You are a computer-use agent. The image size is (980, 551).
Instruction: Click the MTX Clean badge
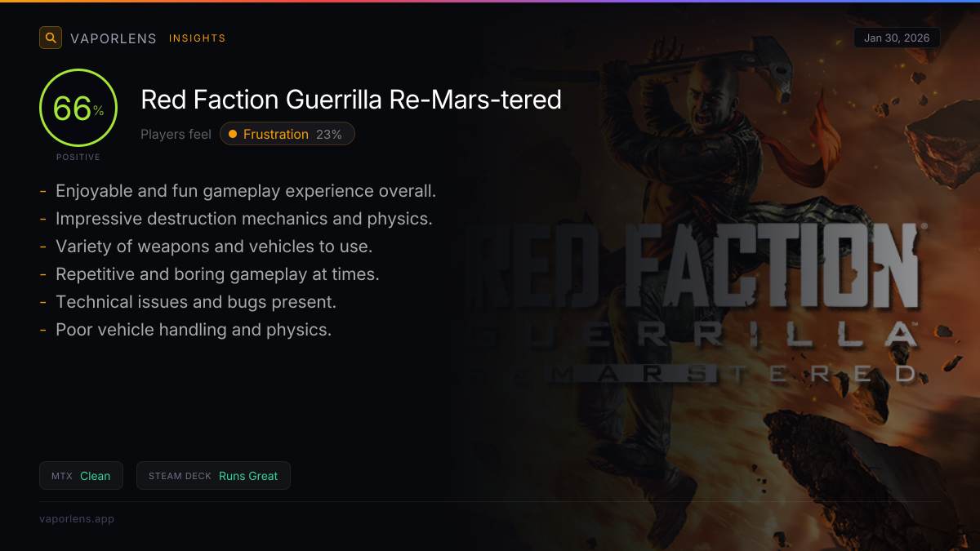(x=81, y=476)
